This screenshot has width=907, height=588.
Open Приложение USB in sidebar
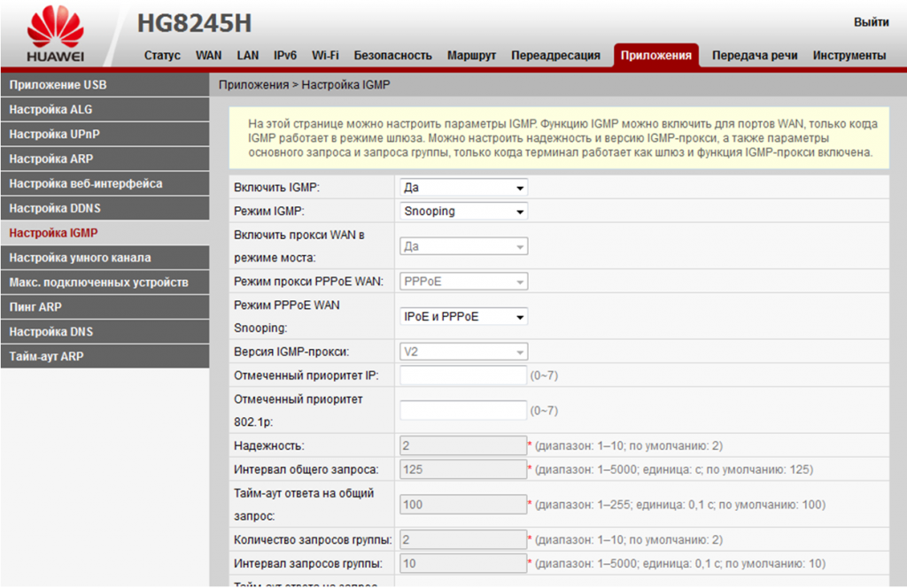(105, 85)
